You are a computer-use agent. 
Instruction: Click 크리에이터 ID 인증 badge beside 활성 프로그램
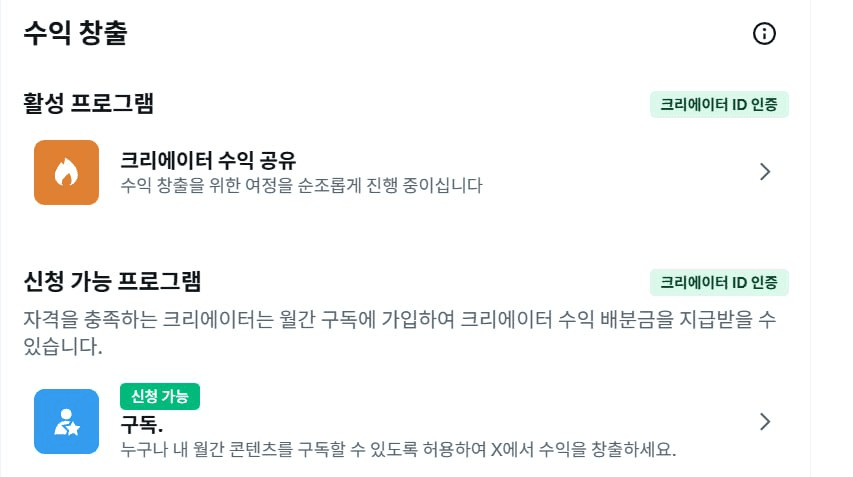(719, 104)
